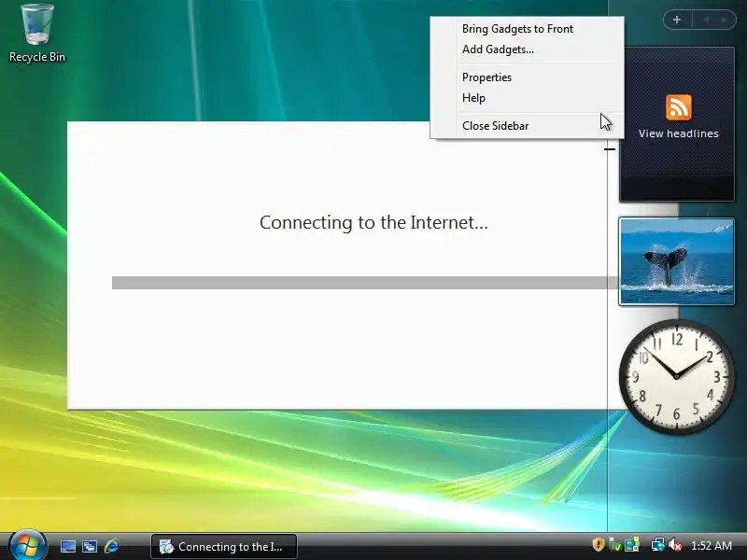Click the Windows Sidebar tray icon

(632, 544)
